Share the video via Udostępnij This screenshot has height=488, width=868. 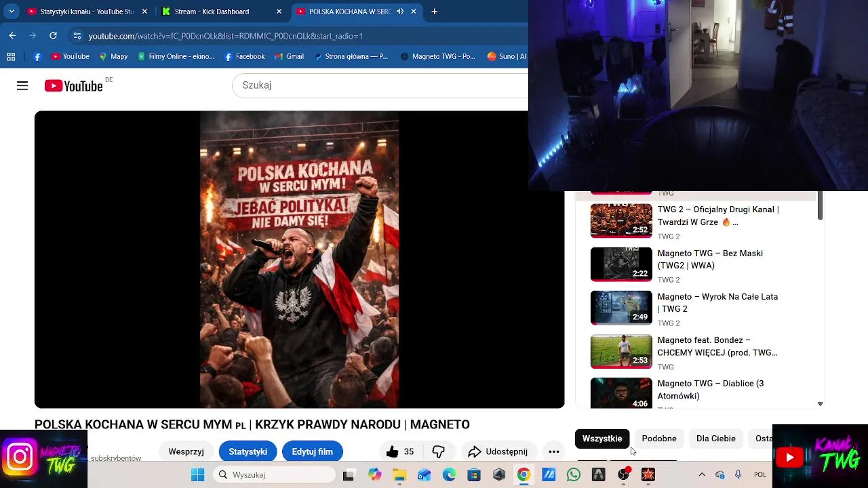(x=498, y=451)
